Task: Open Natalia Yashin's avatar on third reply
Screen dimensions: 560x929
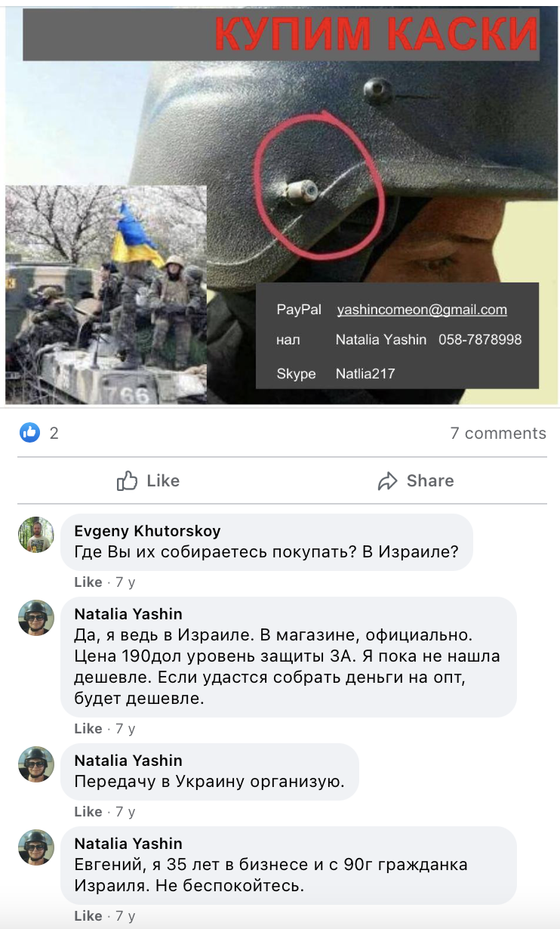Action: pos(36,847)
